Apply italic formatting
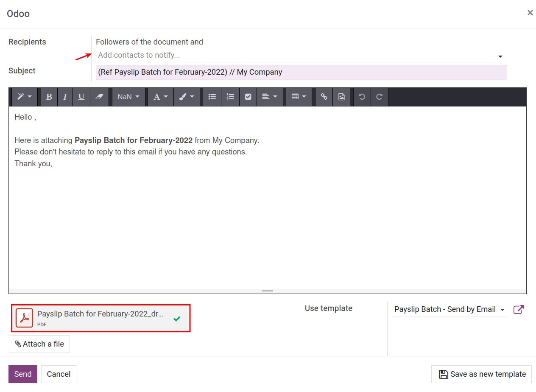The height and width of the screenshot is (392, 536). tap(65, 97)
